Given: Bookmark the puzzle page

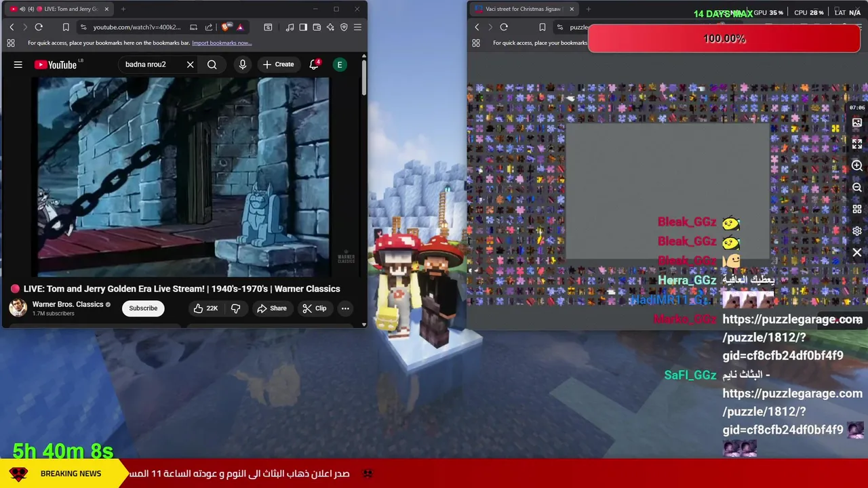Looking at the screenshot, I should pos(542,27).
